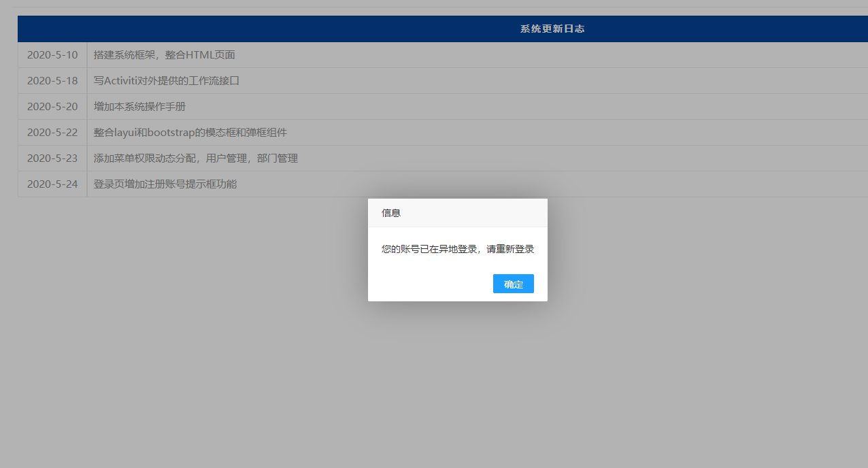The height and width of the screenshot is (468, 868).
Task: Click the log entry 增加本系统操作手册
Action: tap(139, 107)
